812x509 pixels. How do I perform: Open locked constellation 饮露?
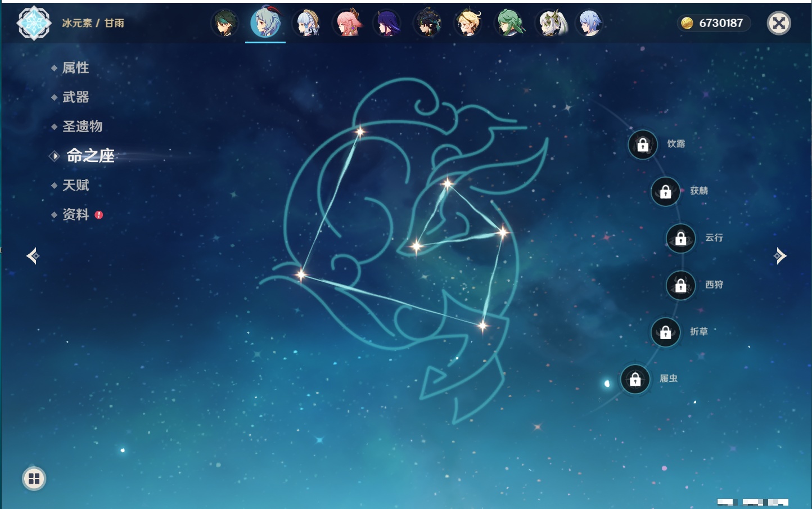pos(643,145)
